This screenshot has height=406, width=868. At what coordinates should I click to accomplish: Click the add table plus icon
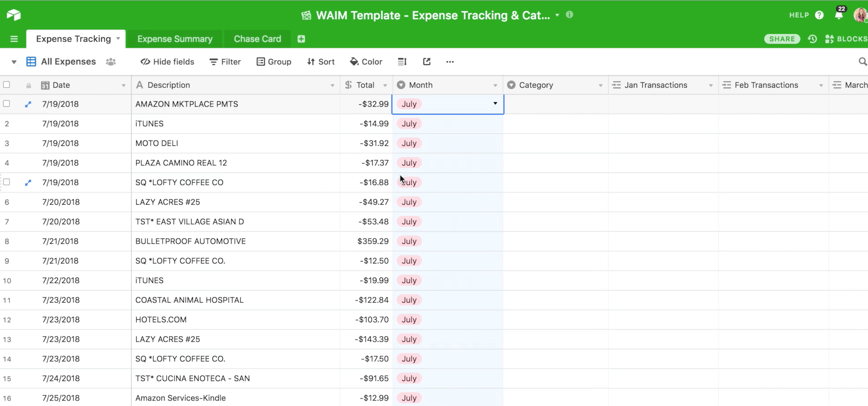tap(301, 39)
